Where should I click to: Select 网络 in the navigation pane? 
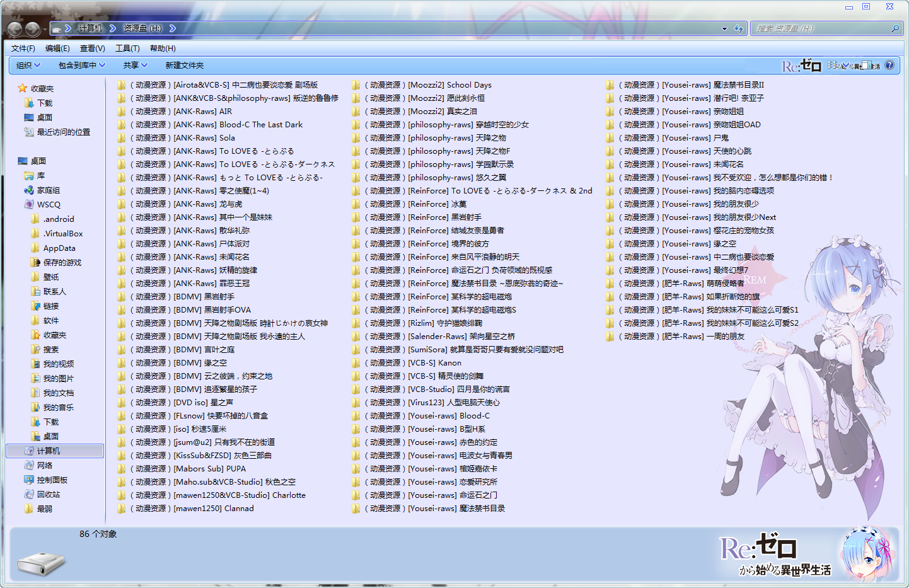38,466
